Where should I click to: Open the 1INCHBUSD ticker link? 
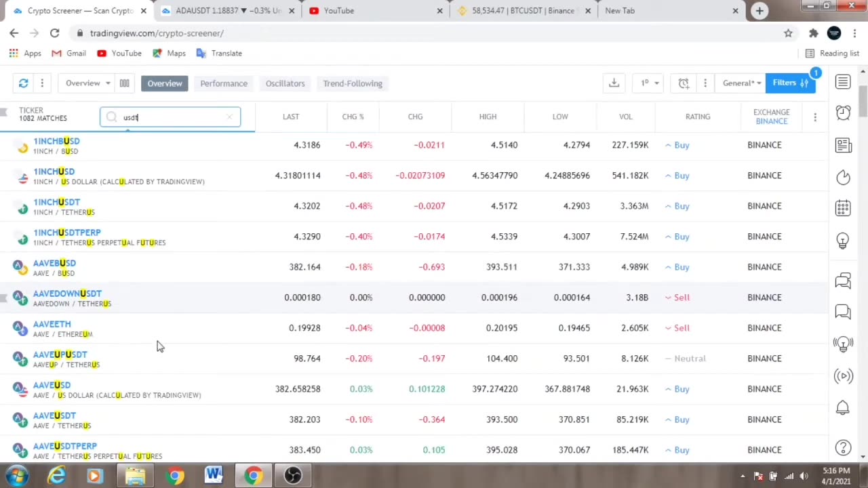56,141
